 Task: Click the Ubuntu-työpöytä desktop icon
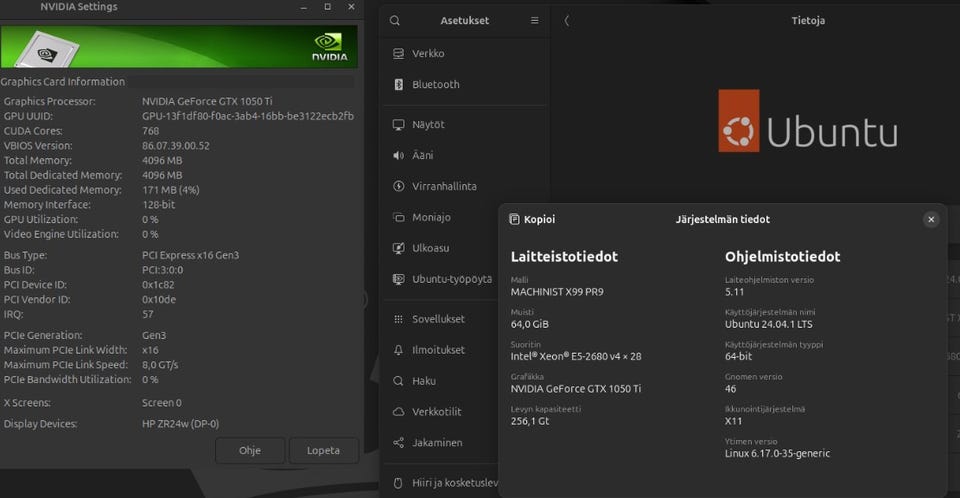coord(399,279)
